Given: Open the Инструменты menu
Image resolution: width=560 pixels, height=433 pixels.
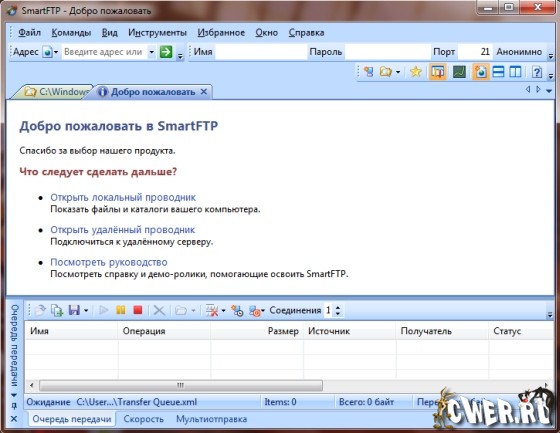Looking at the screenshot, I should [x=157, y=33].
